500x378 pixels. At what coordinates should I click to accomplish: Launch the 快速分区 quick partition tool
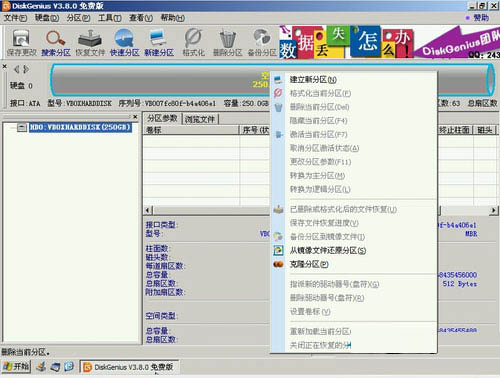tap(124, 42)
